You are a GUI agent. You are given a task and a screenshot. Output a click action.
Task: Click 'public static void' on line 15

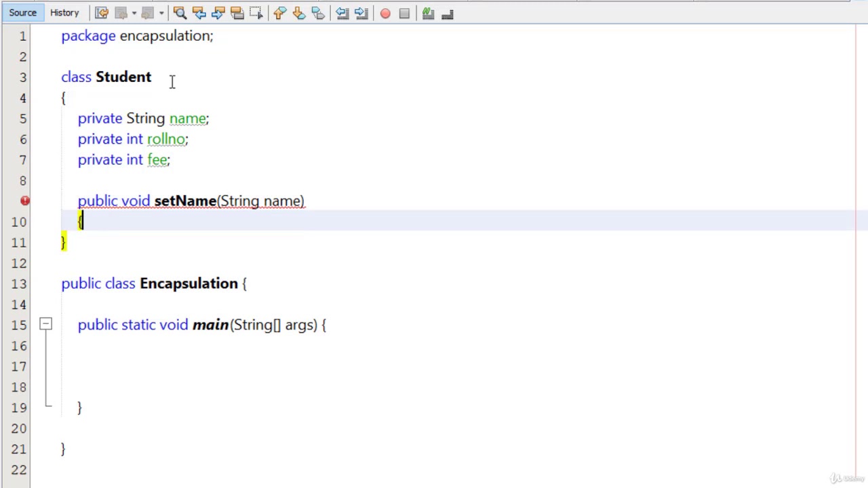(x=133, y=325)
